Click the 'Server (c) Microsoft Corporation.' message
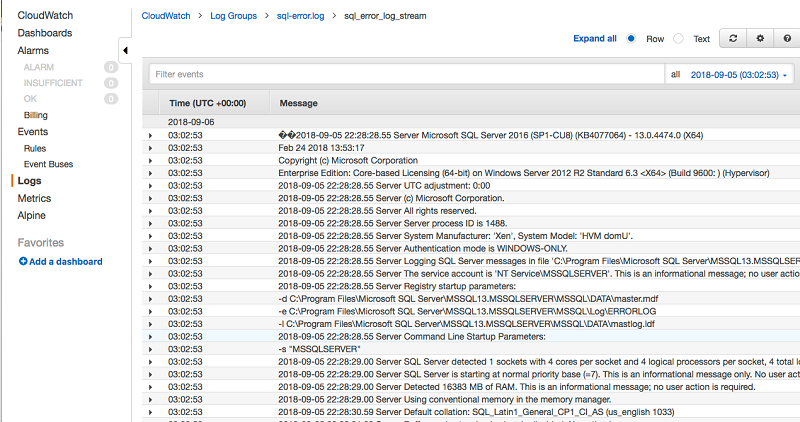800x422 pixels. pyautogui.click(x=391, y=198)
